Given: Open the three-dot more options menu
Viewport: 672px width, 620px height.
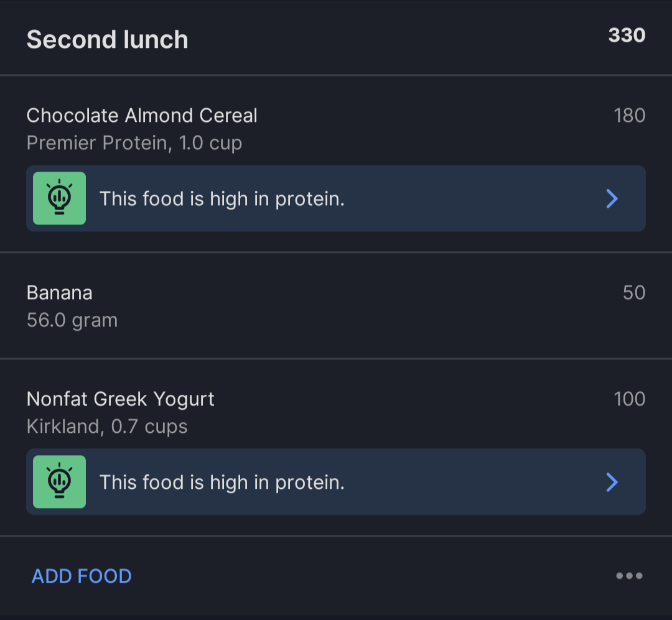Looking at the screenshot, I should tap(629, 575).
